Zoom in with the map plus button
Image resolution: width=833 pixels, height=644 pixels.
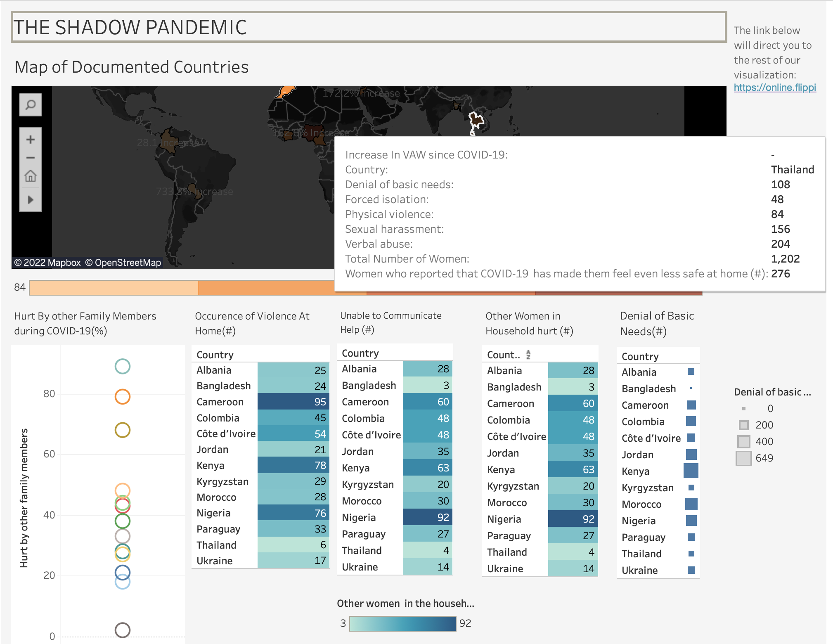pyautogui.click(x=30, y=140)
